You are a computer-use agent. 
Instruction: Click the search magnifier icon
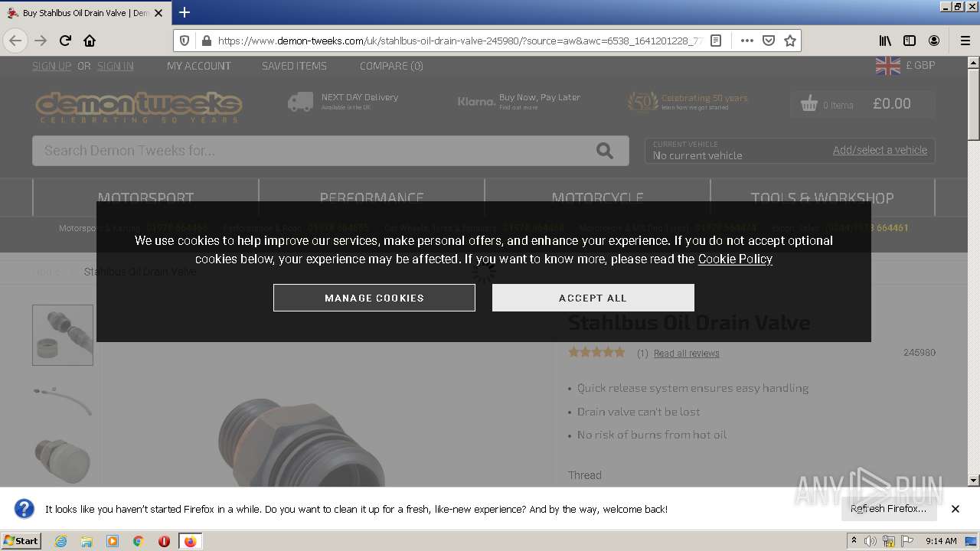(x=605, y=151)
